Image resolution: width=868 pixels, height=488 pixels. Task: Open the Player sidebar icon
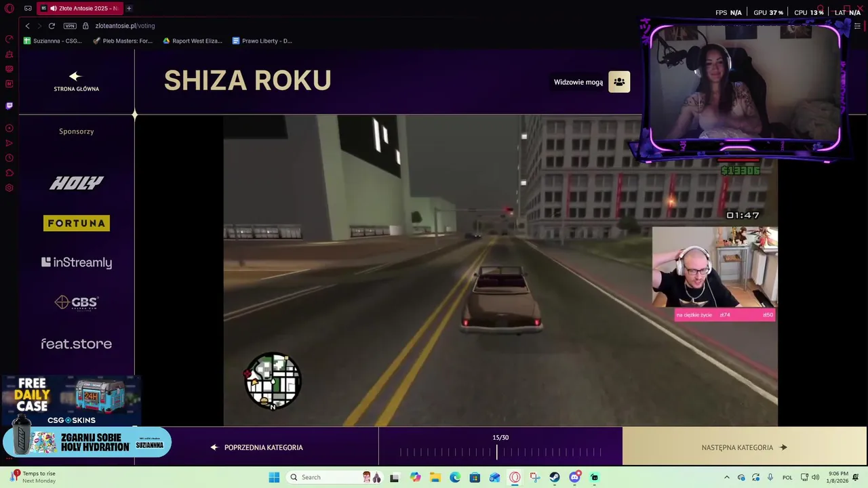click(9, 128)
